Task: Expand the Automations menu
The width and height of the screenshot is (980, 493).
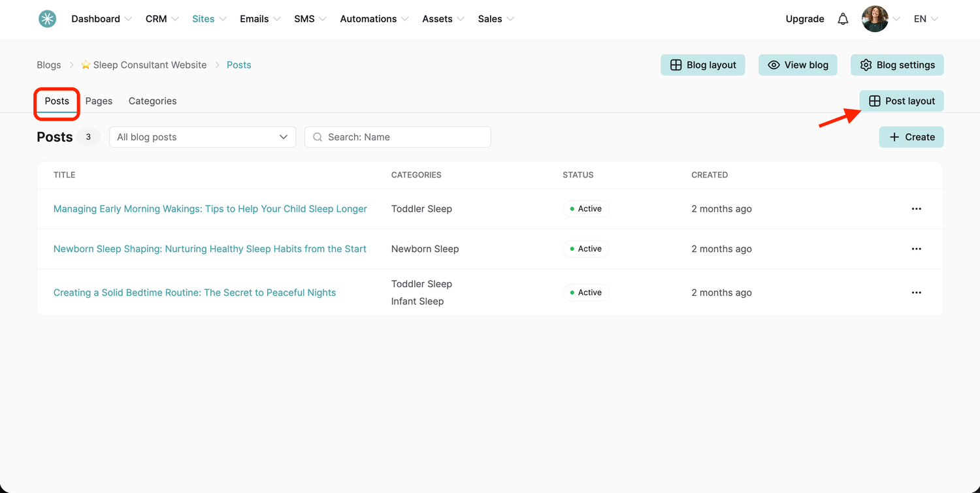Action: [374, 19]
